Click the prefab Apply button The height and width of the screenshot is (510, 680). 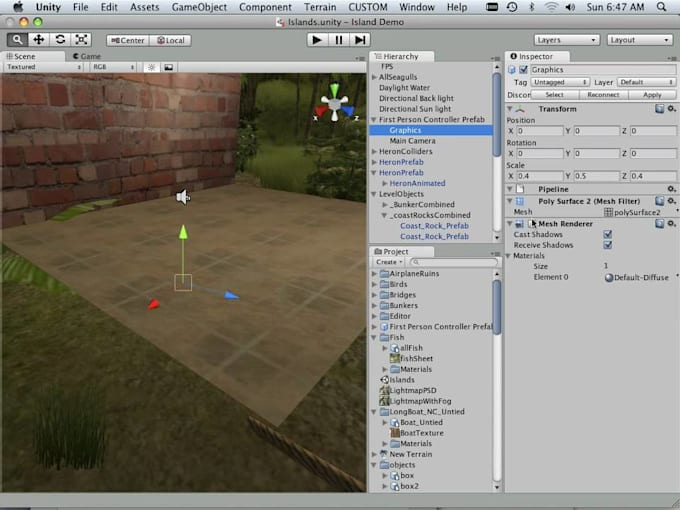tap(652, 95)
